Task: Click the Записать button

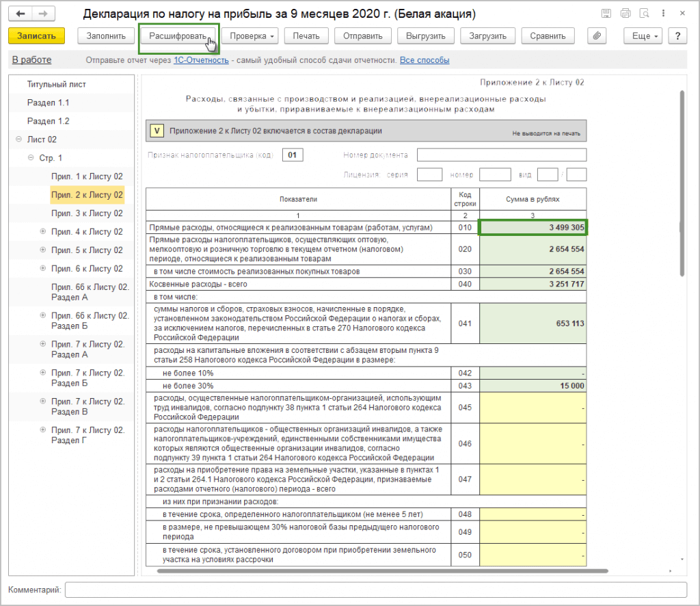Action: tap(36, 36)
